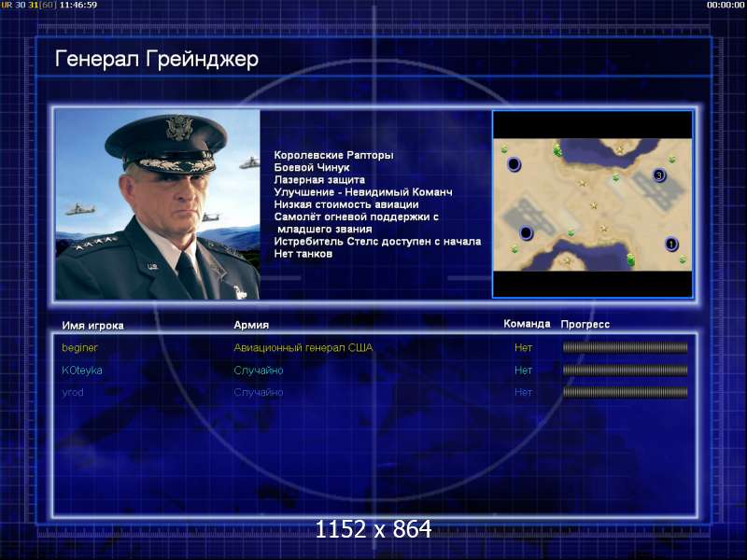Click the "Команда" column header
This screenshot has width=747, height=560.
527,324
